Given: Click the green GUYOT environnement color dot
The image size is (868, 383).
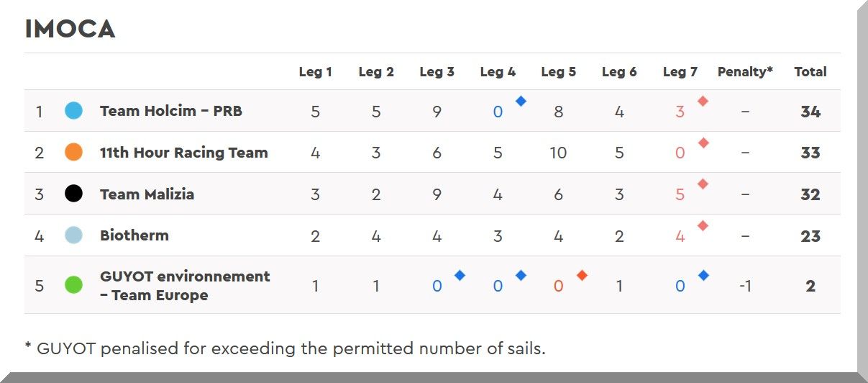Looking at the screenshot, I should [x=73, y=285].
